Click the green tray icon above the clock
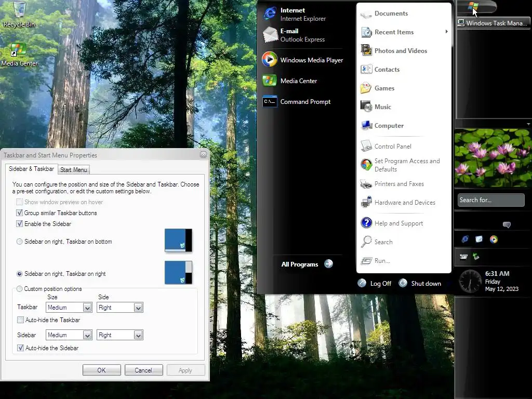This screenshot has width=532, height=399. [476, 257]
